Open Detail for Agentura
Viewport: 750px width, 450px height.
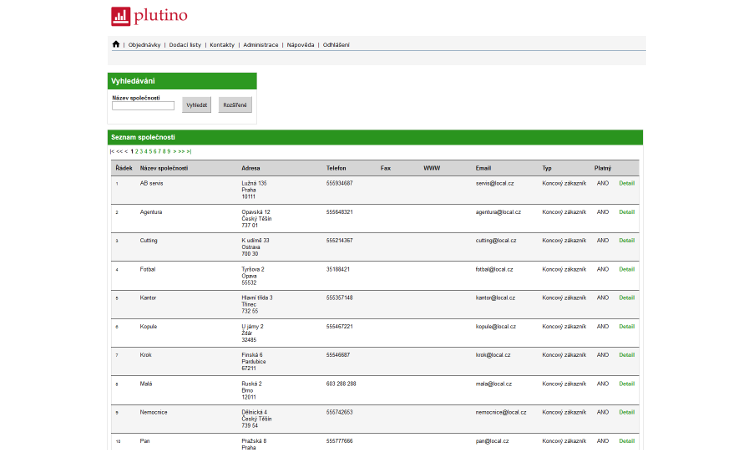(x=627, y=212)
